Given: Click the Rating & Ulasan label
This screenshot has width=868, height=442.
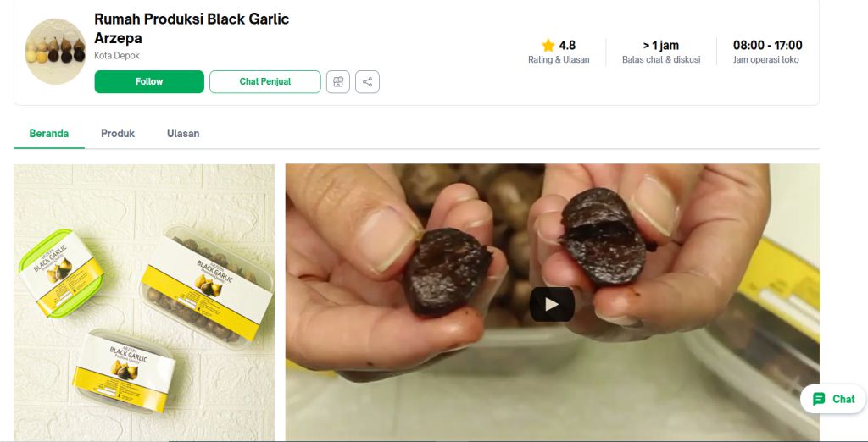Looking at the screenshot, I should [559, 60].
